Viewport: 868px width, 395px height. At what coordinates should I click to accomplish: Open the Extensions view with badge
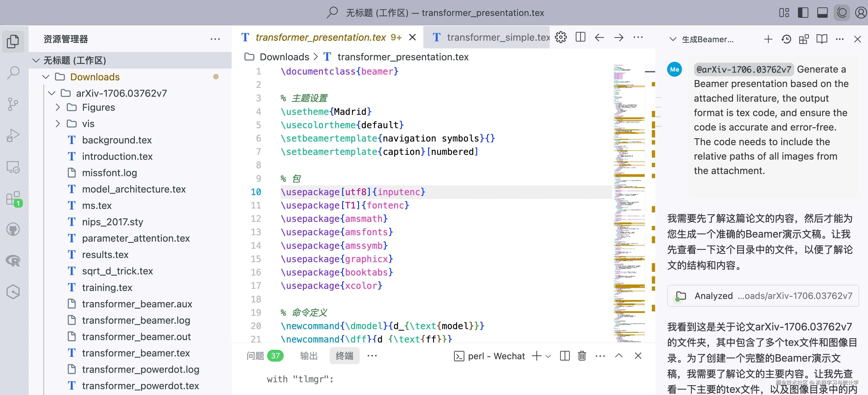[x=13, y=199]
